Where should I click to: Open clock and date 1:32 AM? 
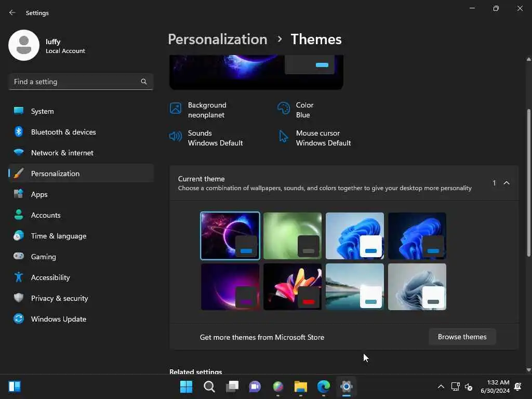[495, 387]
